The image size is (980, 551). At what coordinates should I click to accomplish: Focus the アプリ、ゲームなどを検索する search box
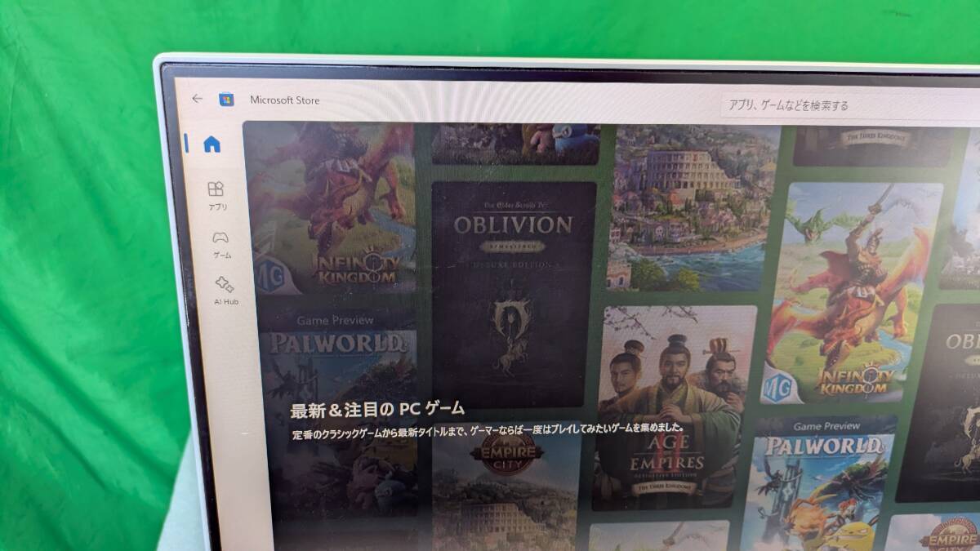849,105
